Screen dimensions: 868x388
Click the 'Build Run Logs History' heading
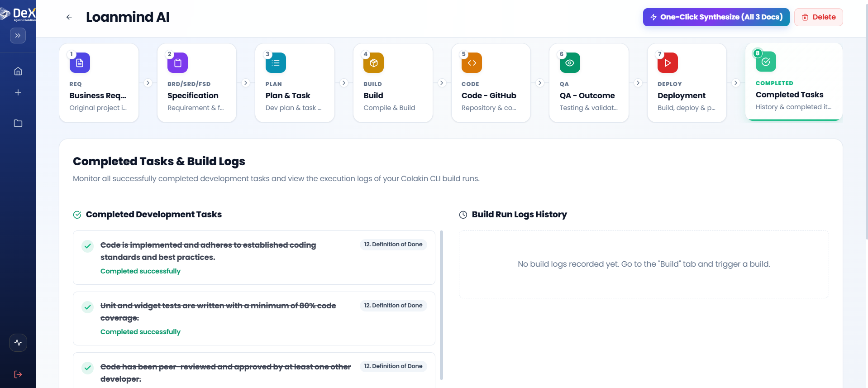click(519, 215)
